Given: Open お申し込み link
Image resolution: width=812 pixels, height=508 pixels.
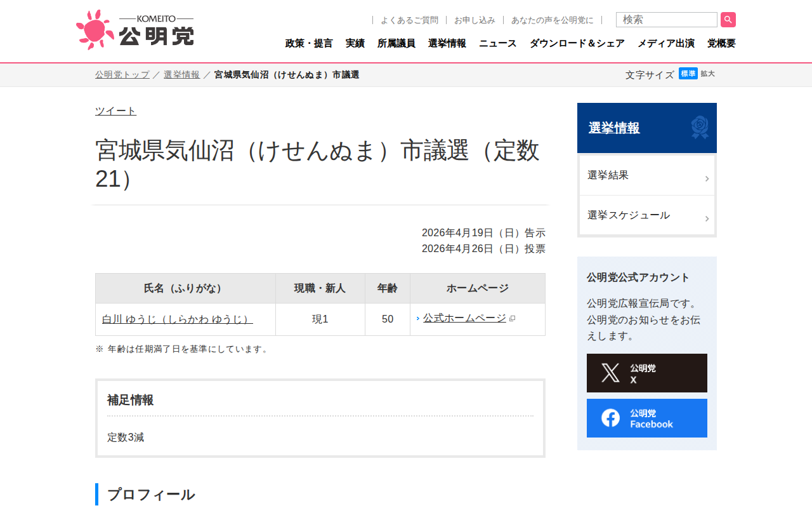Looking at the screenshot, I should [x=475, y=20].
